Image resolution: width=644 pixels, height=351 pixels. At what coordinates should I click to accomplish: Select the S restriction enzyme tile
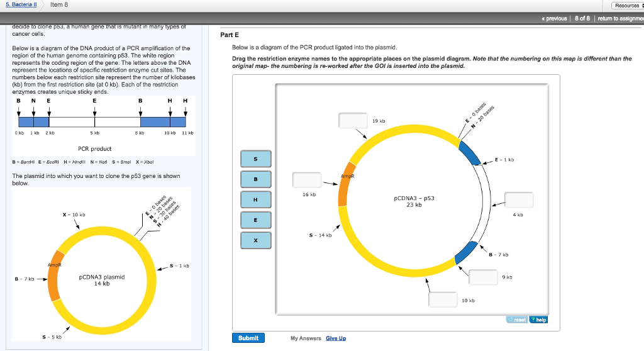click(255, 159)
